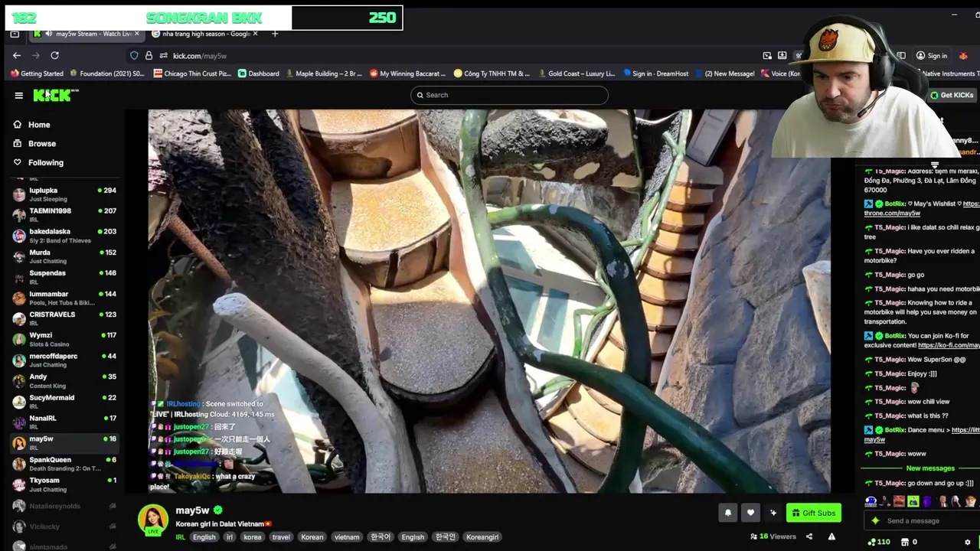Open SucyMermaid channel in sidebar
The image size is (980, 551).
64,402
